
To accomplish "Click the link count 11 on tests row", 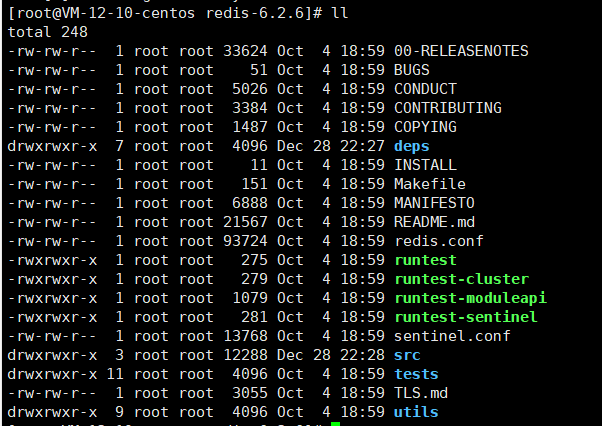I will point(115,374).
